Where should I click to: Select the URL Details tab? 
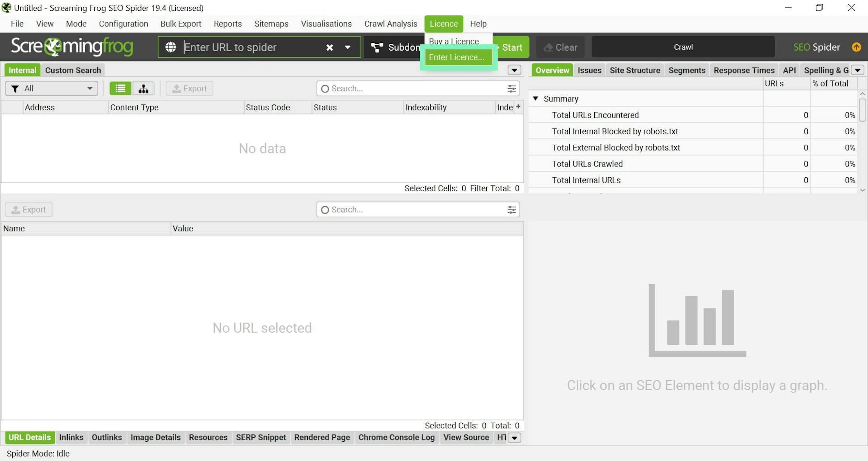pos(30,437)
